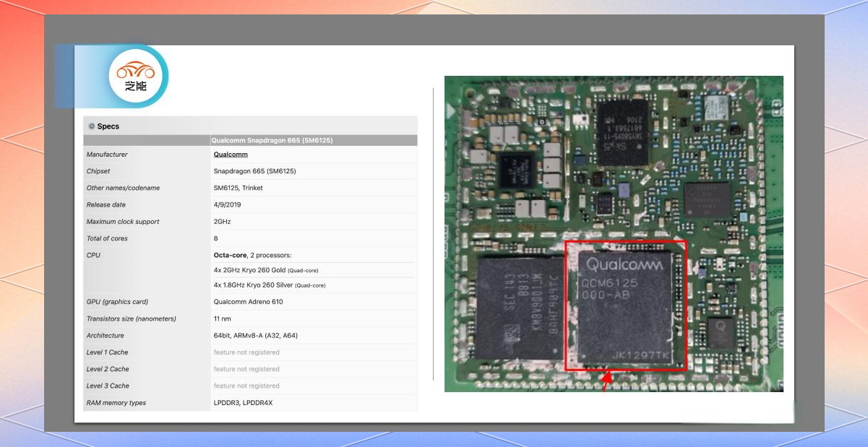Click 'feature not registered' in Level 2 Cache row

pos(246,369)
